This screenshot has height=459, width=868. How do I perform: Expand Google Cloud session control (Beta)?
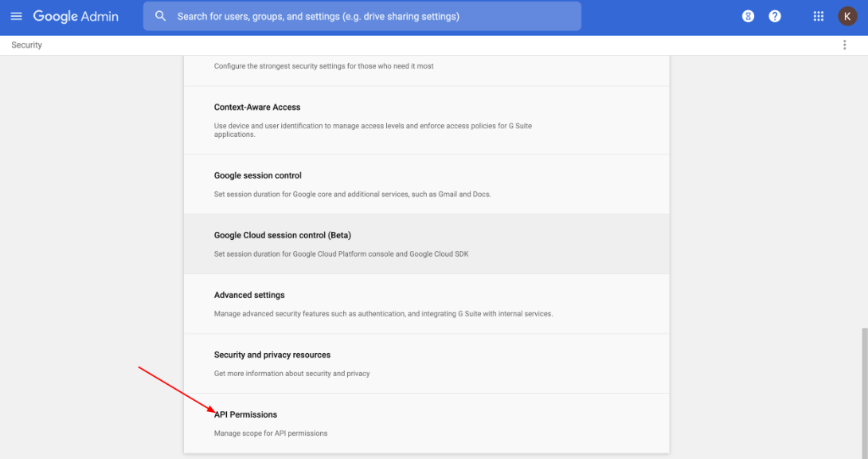pos(283,235)
